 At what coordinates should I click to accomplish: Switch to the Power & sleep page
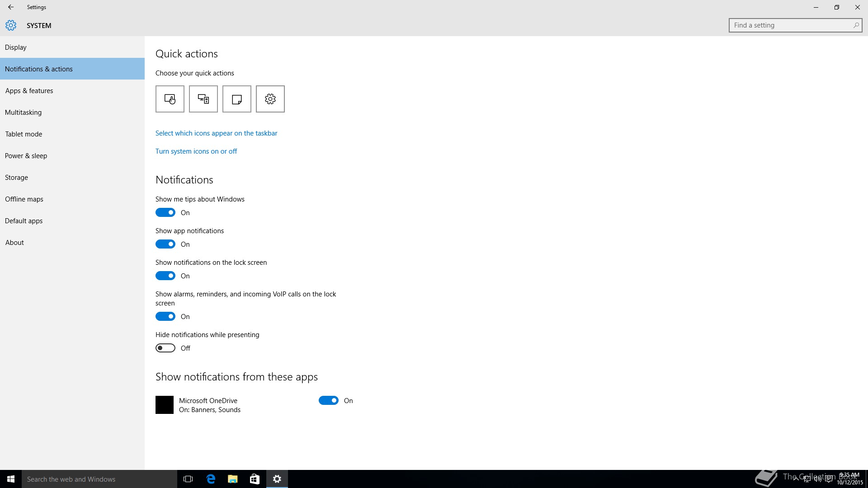pyautogui.click(x=26, y=156)
